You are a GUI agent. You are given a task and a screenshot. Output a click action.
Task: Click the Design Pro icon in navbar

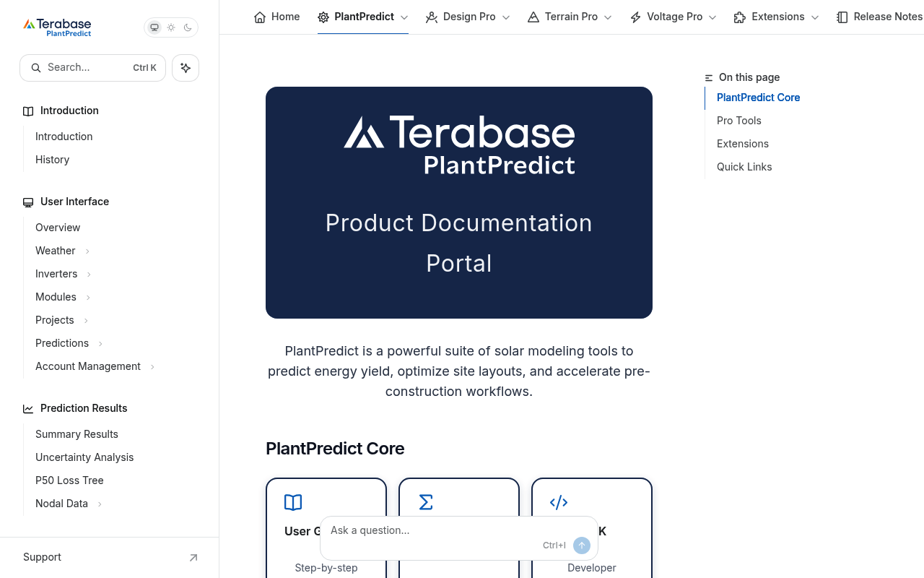(432, 17)
